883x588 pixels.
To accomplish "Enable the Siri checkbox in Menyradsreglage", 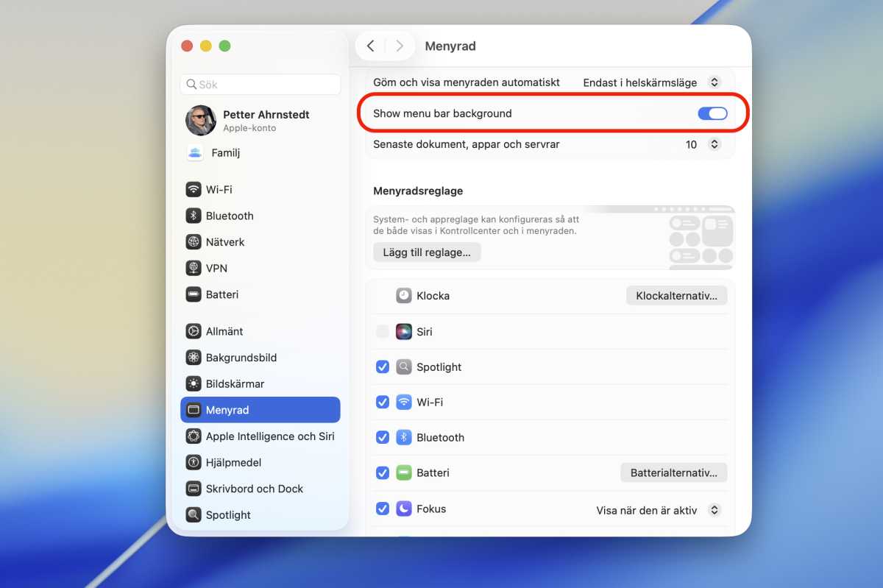I will [x=382, y=331].
